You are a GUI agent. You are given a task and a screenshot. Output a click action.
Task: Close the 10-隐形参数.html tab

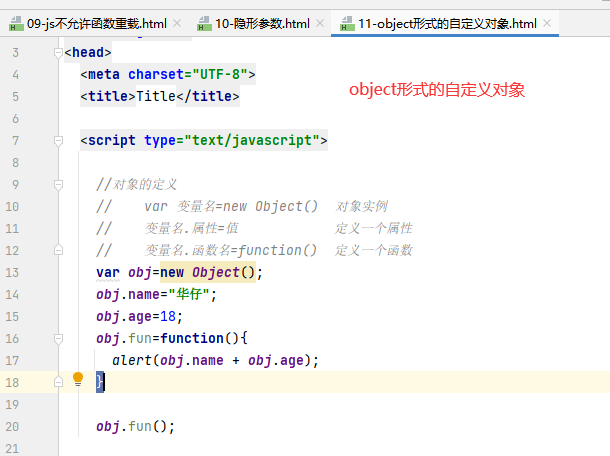click(x=320, y=23)
